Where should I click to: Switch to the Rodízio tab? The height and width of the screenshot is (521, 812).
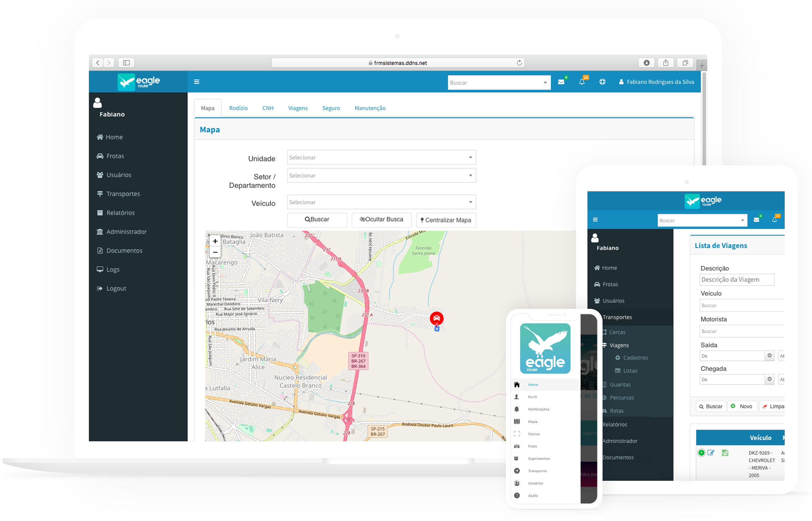tap(238, 108)
